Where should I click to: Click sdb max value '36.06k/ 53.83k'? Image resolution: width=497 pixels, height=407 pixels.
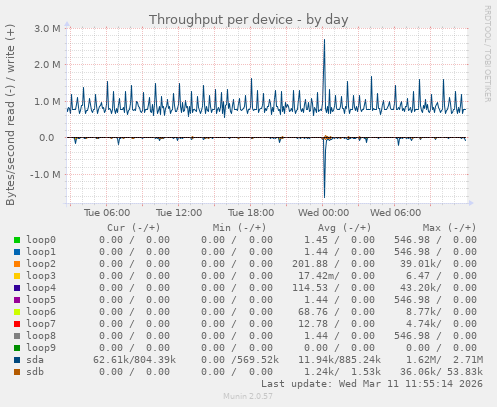441,372
